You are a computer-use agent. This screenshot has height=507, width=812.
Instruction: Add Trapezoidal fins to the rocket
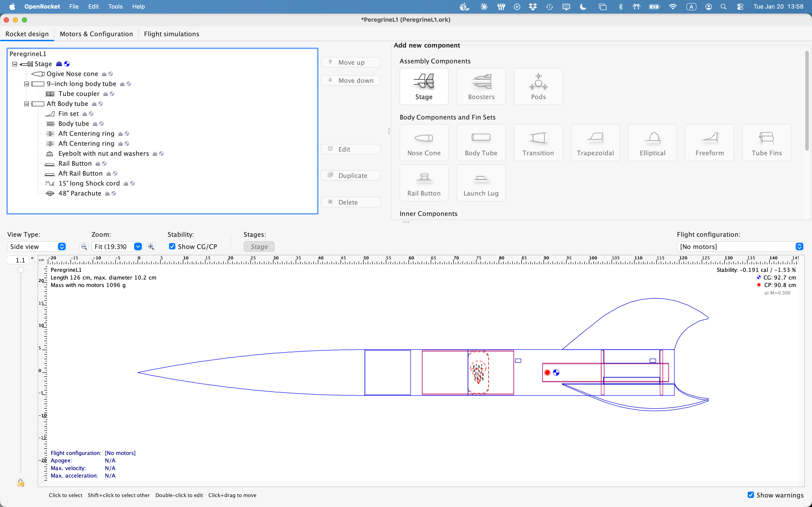click(595, 143)
